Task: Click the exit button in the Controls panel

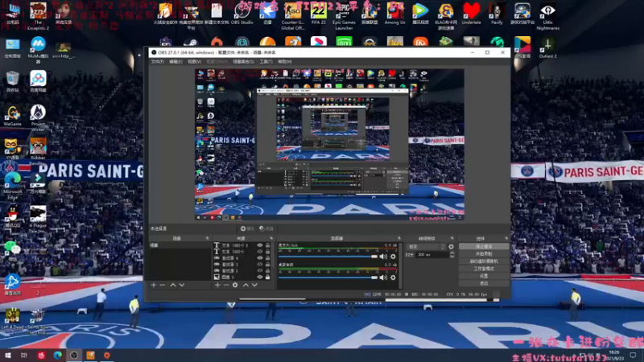Action: pyautogui.click(x=484, y=284)
